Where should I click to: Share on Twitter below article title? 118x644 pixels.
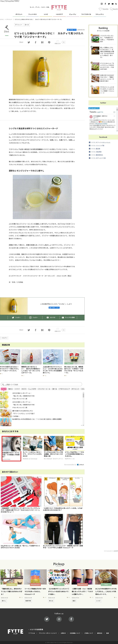(x=29, y=42)
